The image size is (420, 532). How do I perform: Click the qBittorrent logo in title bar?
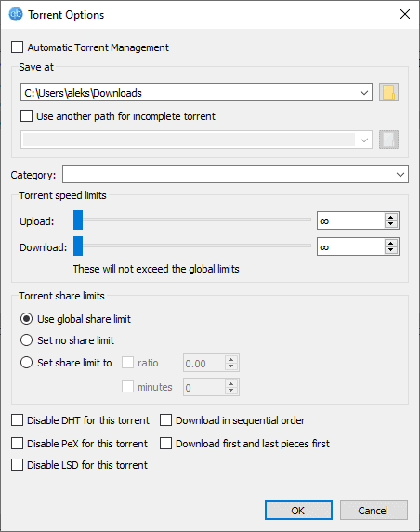point(16,14)
